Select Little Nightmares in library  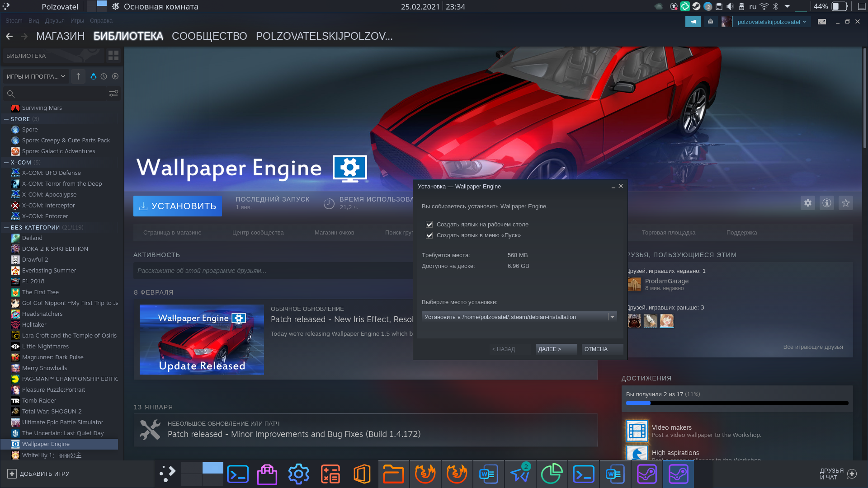click(60, 347)
